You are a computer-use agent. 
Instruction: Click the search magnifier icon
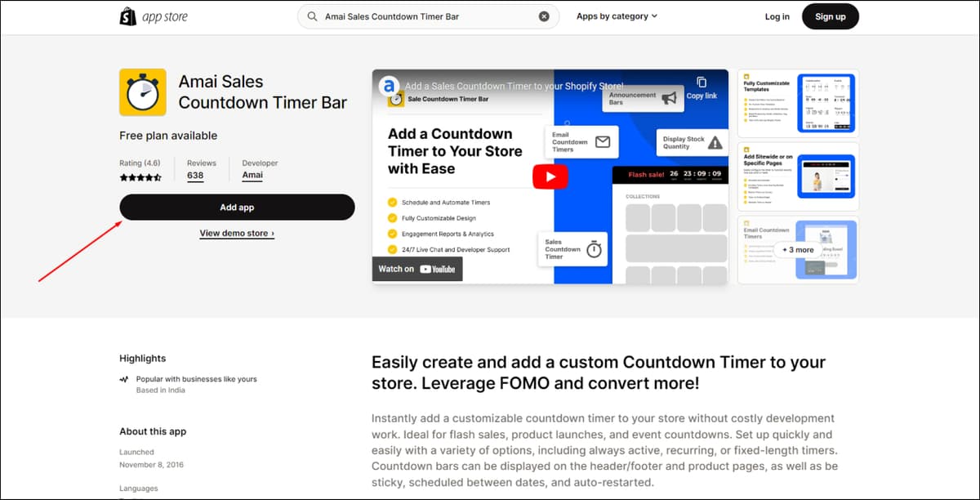coord(312,16)
